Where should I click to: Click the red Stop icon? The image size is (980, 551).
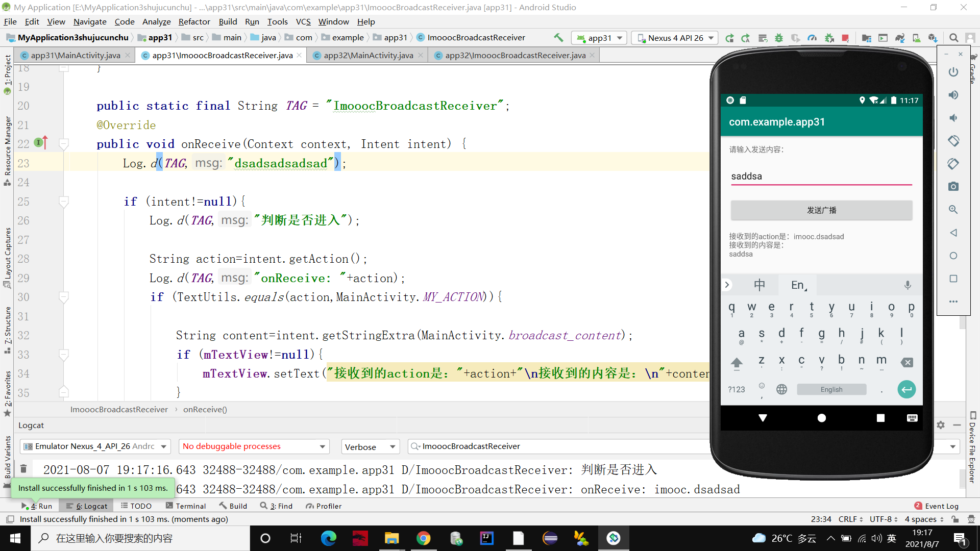click(845, 38)
